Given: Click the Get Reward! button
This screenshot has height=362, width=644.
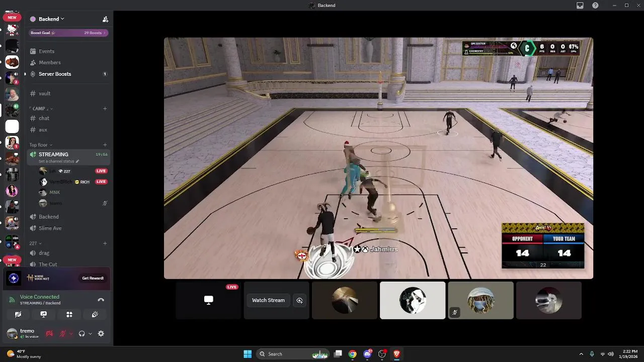Looking at the screenshot, I should 93,278.
